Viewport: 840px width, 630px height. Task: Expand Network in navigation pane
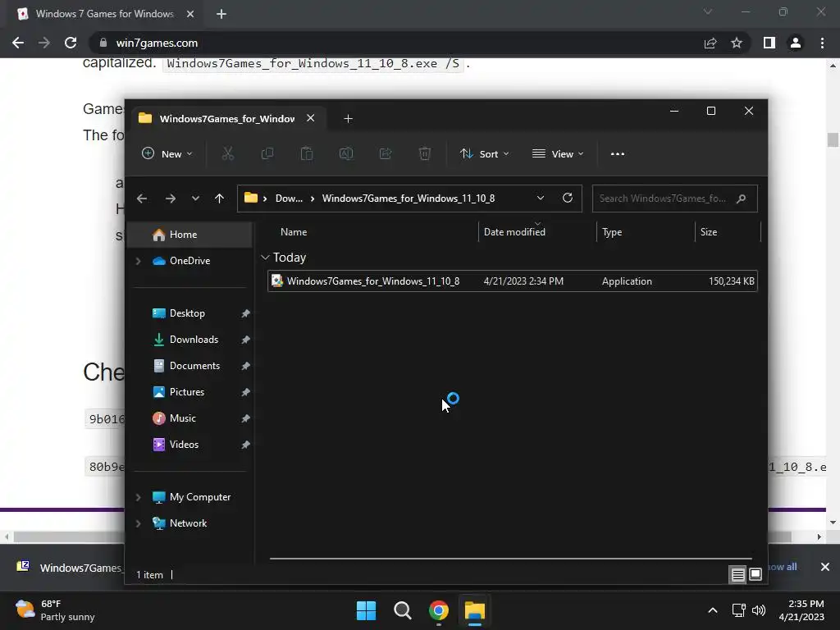click(x=138, y=523)
